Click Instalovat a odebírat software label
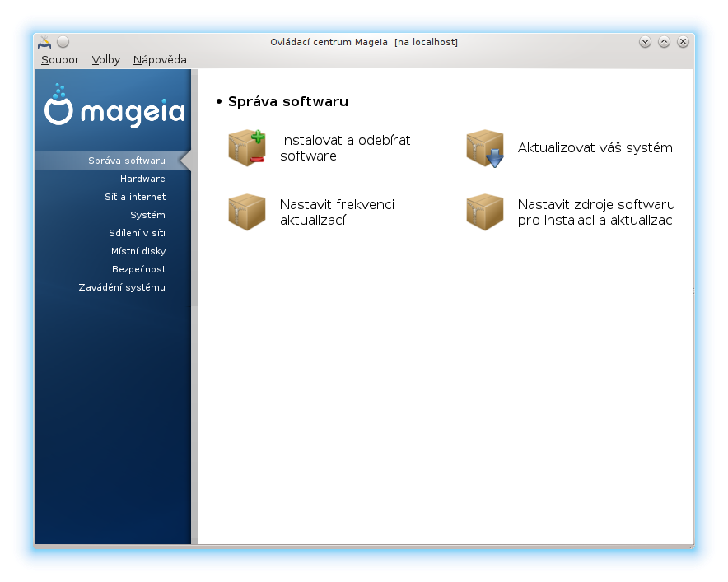This screenshot has height=582, width=728. [345, 148]
